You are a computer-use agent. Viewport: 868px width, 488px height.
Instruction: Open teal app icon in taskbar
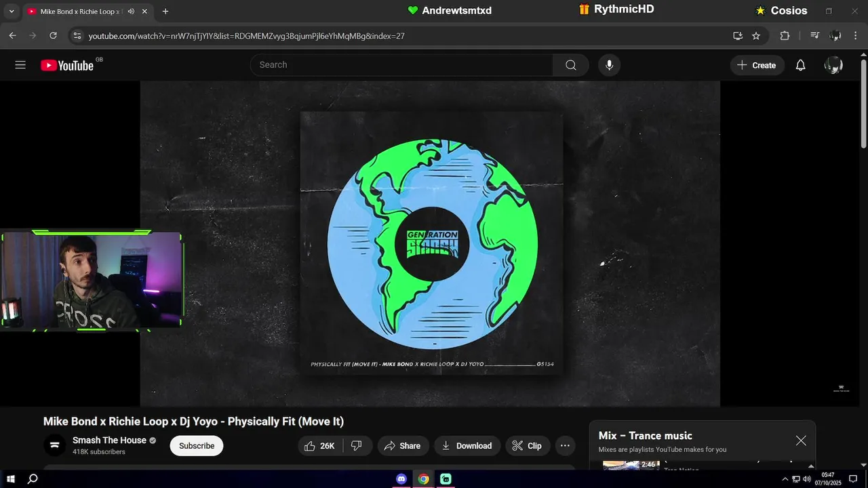pos(446,479)
